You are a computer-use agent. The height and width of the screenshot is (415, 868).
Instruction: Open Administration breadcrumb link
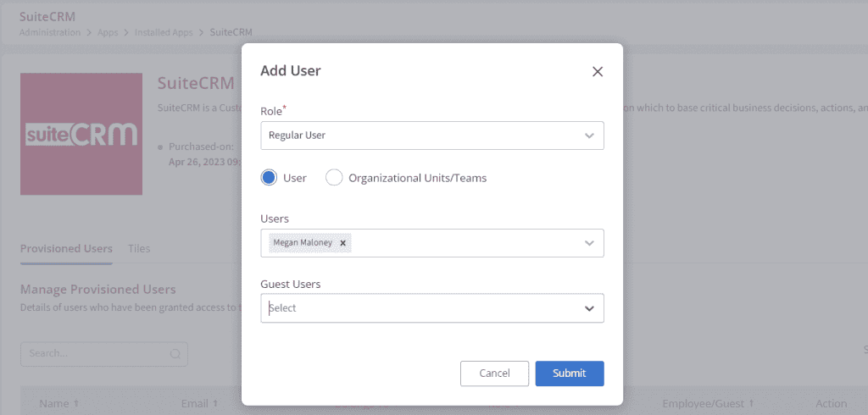[50, 32]
